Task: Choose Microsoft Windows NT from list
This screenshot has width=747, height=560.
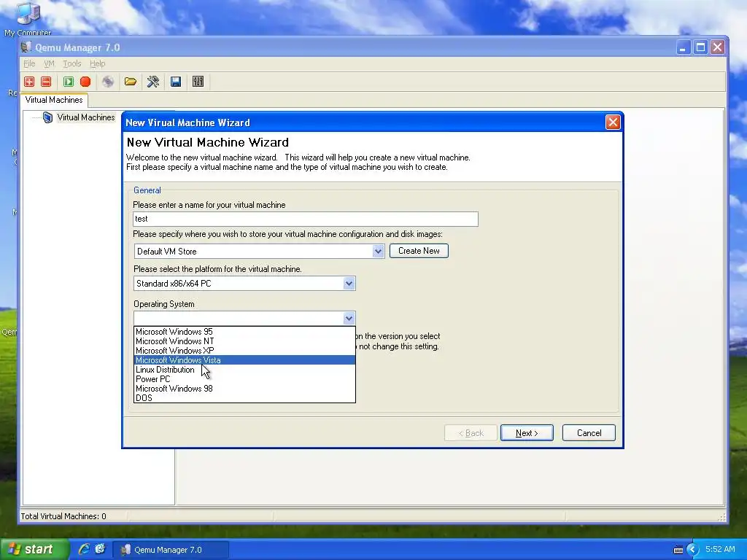Action: click(244, 341)
